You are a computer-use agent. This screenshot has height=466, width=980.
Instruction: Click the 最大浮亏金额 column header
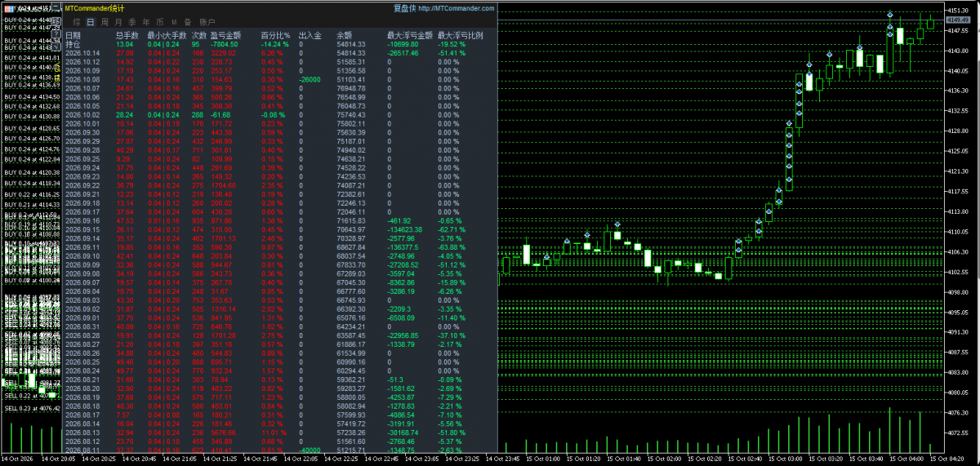[410, 36]
